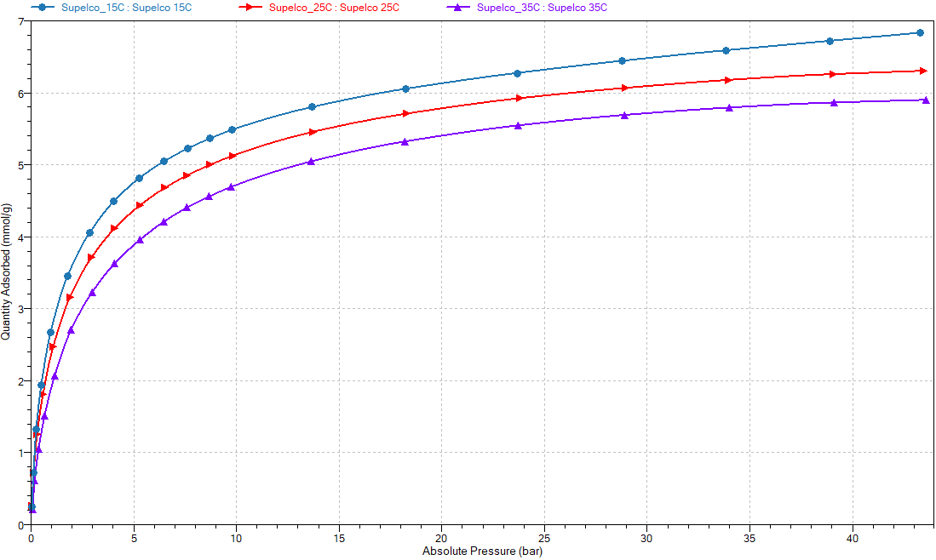Select the Supelco_35C legend entry
Screen dimensions: 936x560
pyautogui.click(x=527, y=8)
